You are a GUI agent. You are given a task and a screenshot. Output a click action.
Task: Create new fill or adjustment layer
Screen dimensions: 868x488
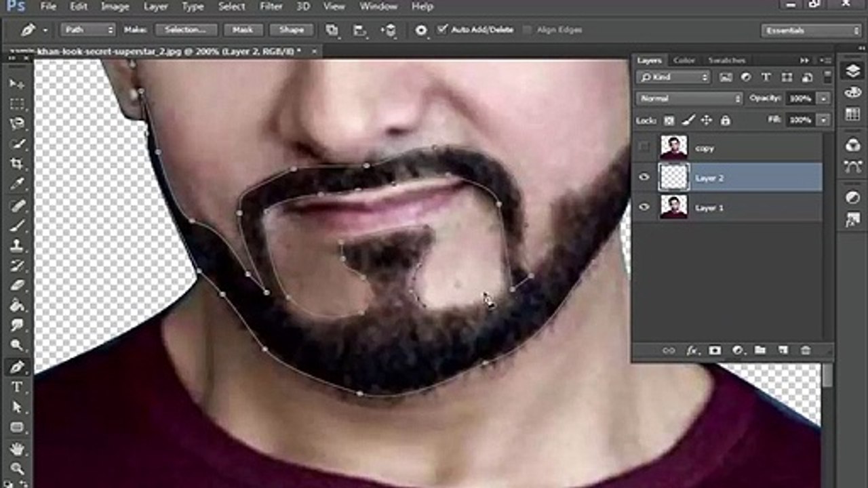(738, 350)
